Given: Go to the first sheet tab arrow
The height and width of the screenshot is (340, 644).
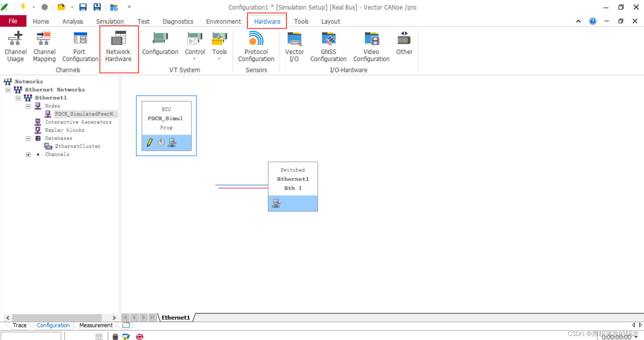Looking at the screenshot, I should pyautogui.click(x=125, y=317).
